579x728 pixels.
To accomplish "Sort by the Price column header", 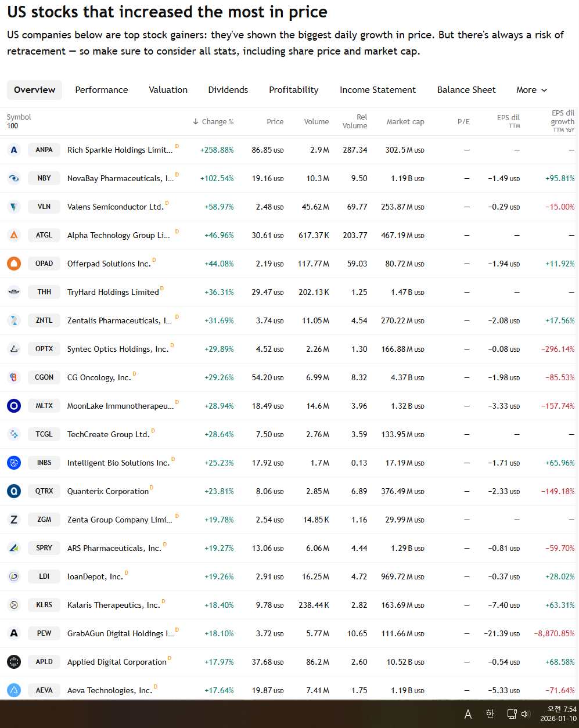I will click(275, 122).
